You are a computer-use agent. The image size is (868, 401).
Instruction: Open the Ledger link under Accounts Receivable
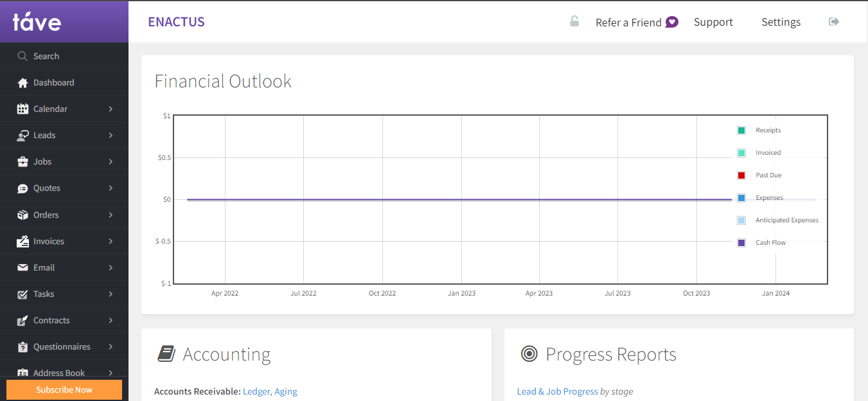[255, 391]
